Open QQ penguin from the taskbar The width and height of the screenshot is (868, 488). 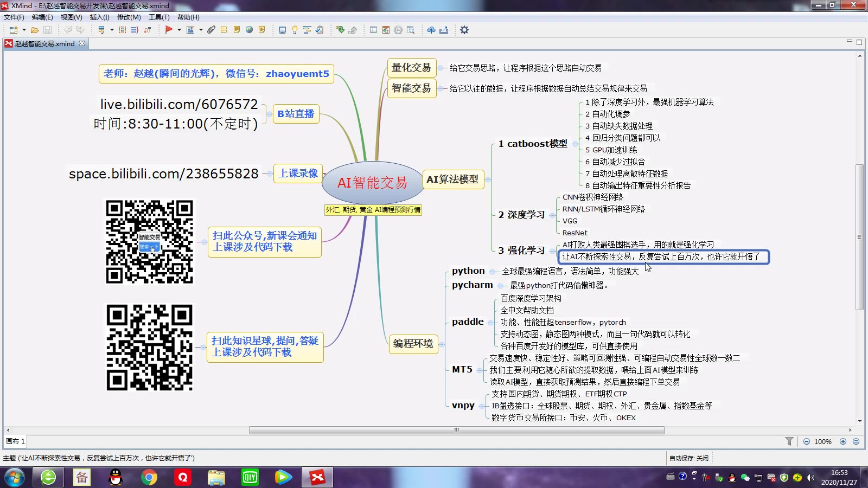point(116,477)
